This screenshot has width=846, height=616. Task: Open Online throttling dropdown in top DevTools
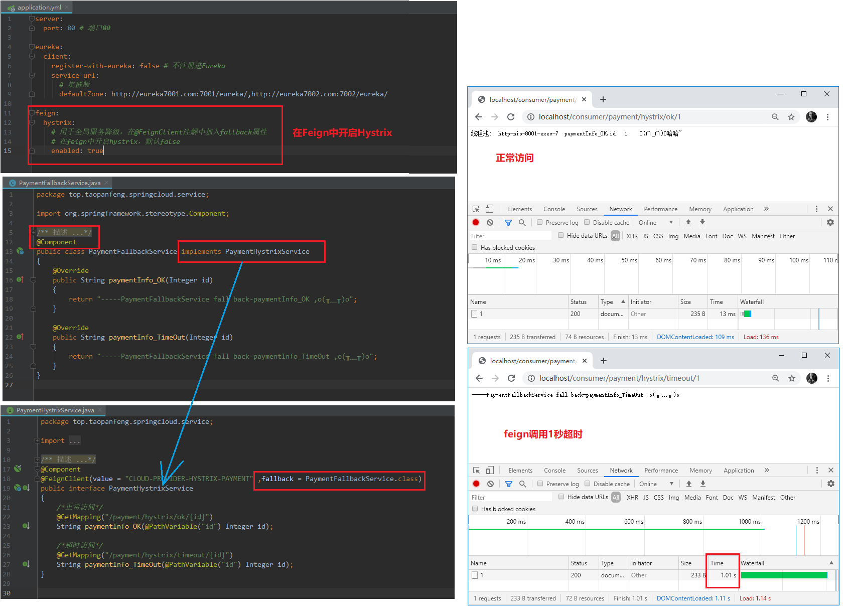656,222
